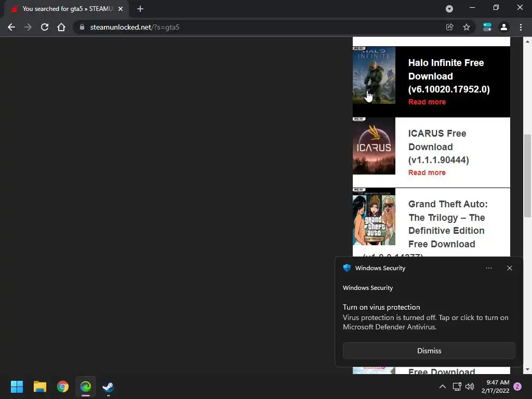This screenshot has height=399, width=532.
Task: Open the ICARUS cover thumbnail
Action: pos(374,146)
